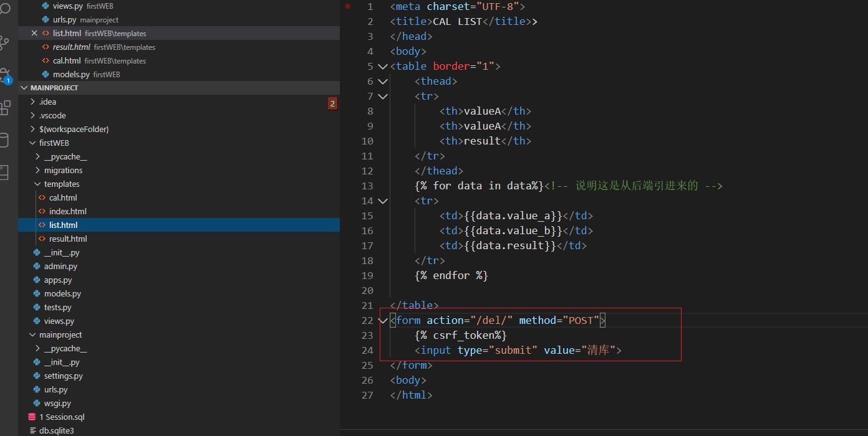868x436 pixels.
Task: Click the red badge 2 on .idea row
Action: point(332,103)
